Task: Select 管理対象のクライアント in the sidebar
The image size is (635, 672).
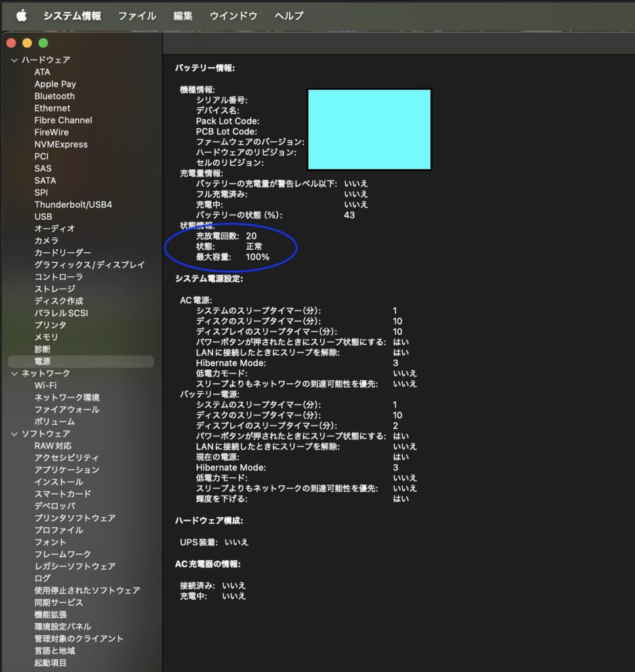Action: click(x=79, y=639)
